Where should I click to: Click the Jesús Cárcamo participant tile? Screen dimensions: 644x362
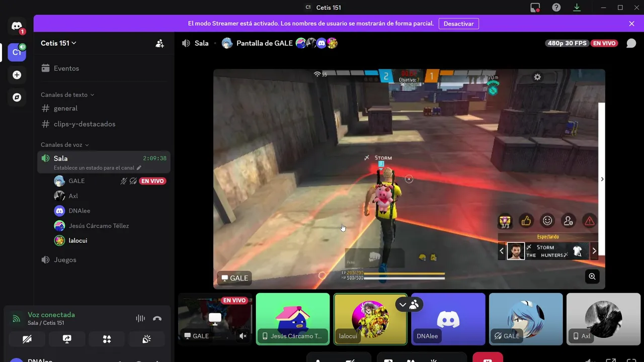point(293,319)
